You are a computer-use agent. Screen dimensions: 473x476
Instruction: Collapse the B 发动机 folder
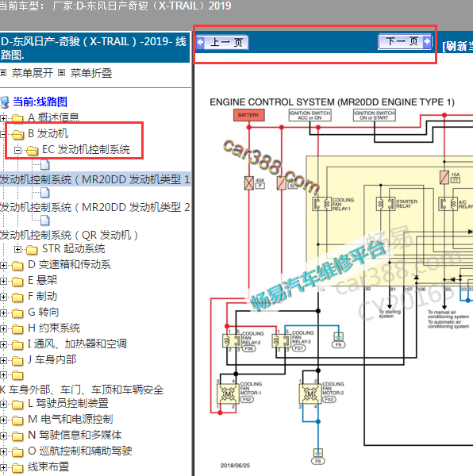[x=2, y=133]
